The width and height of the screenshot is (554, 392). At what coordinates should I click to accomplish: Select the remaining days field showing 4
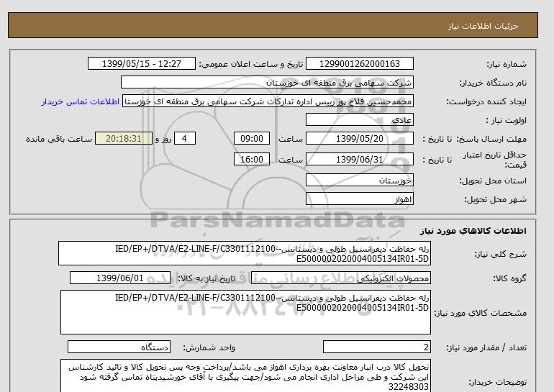point(184,138)
